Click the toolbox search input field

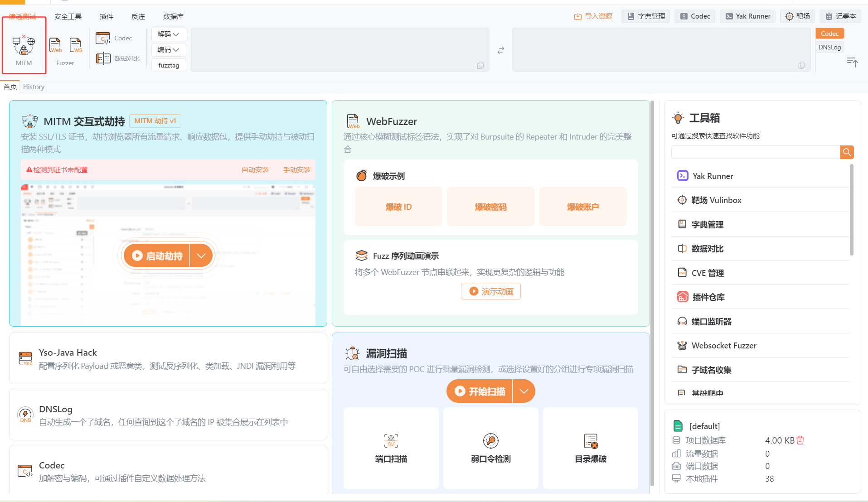pos(755,152)
